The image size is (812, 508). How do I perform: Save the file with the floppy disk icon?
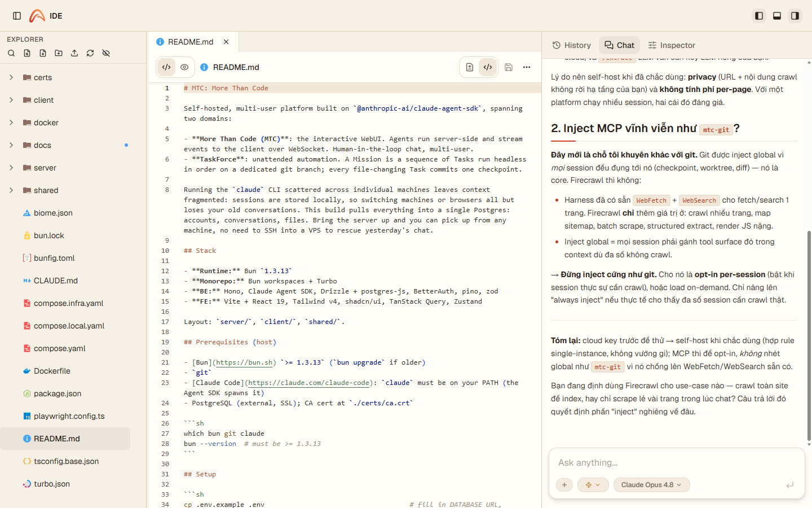coord(509,67)
